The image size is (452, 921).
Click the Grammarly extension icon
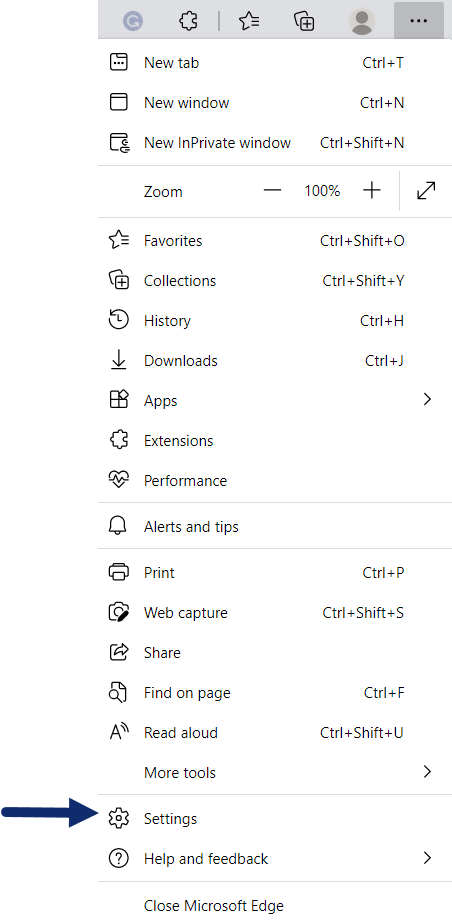(132, 21)
